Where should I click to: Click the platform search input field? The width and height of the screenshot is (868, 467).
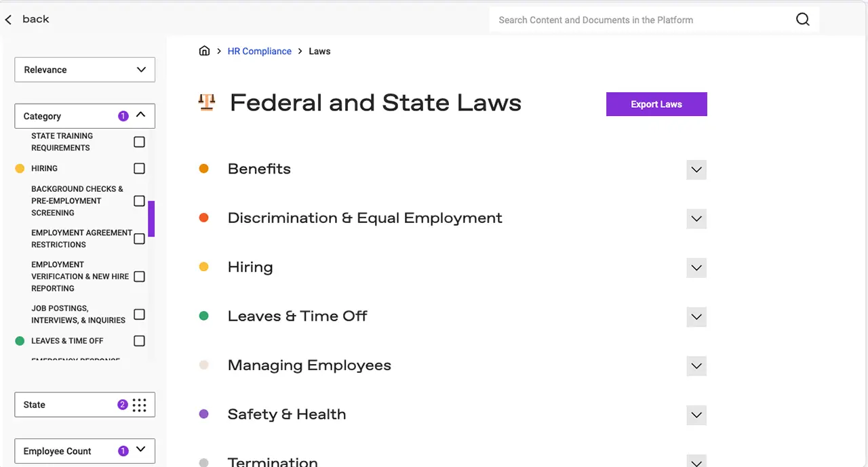pyautogui.click(x=641, y=20)
